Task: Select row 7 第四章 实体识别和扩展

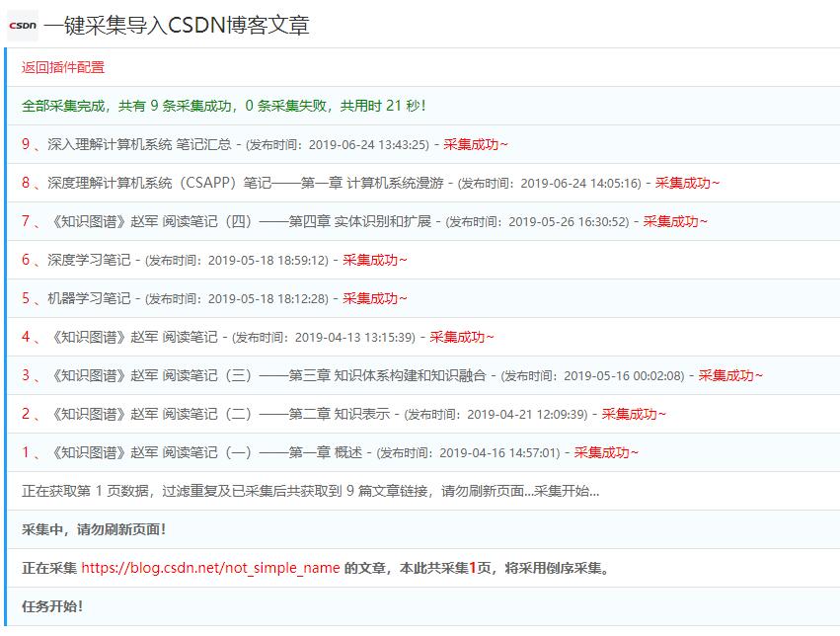Action: point(423,221)
